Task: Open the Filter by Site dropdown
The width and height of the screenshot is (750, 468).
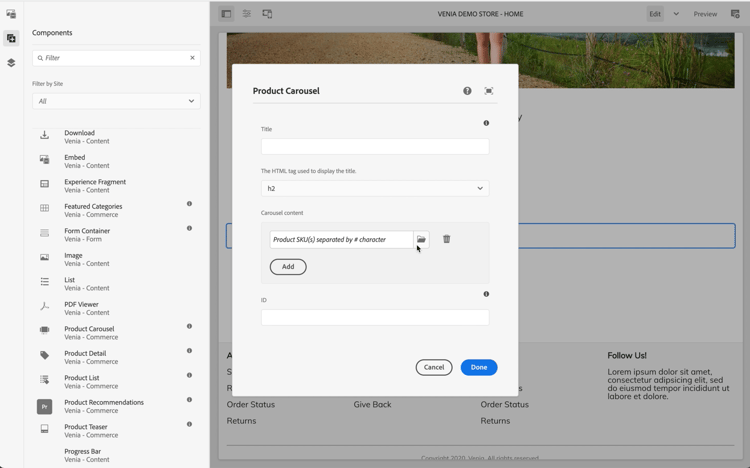Action: (116, 101)
